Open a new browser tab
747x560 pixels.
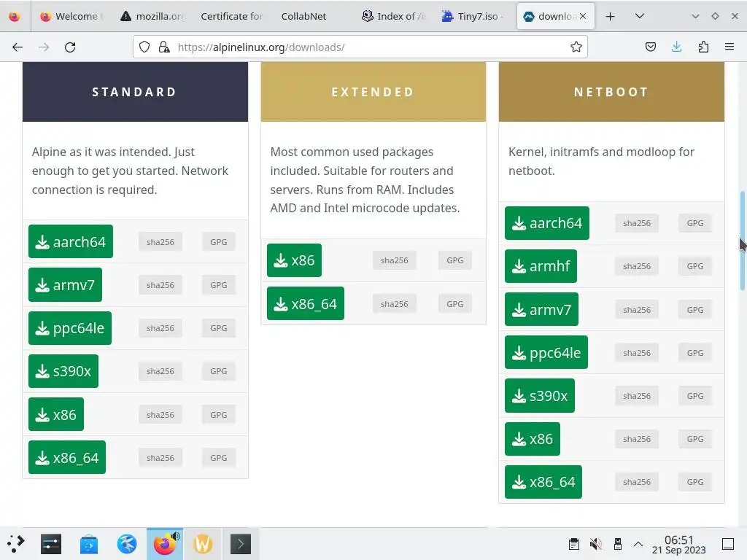(611, 17)
